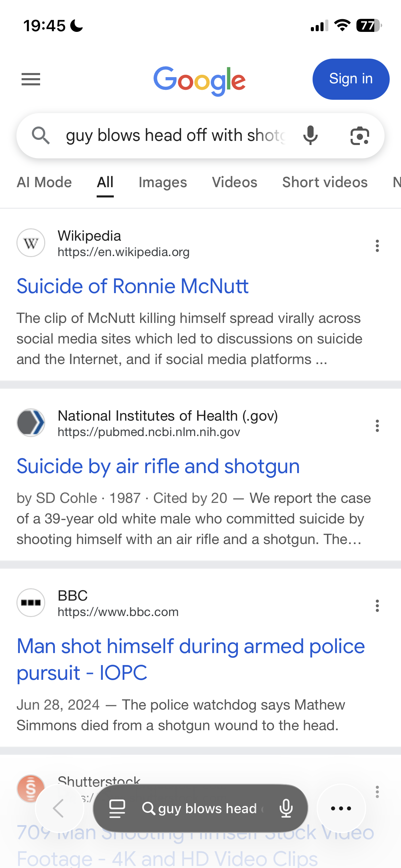Open Wikipedia result's three-dot options

pyautogui.click(x=377, y=246)
